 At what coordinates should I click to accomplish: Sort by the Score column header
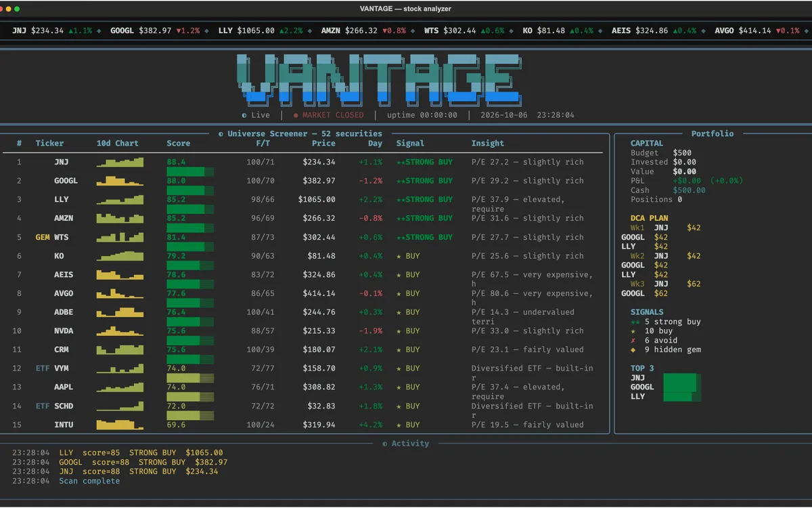179,144
